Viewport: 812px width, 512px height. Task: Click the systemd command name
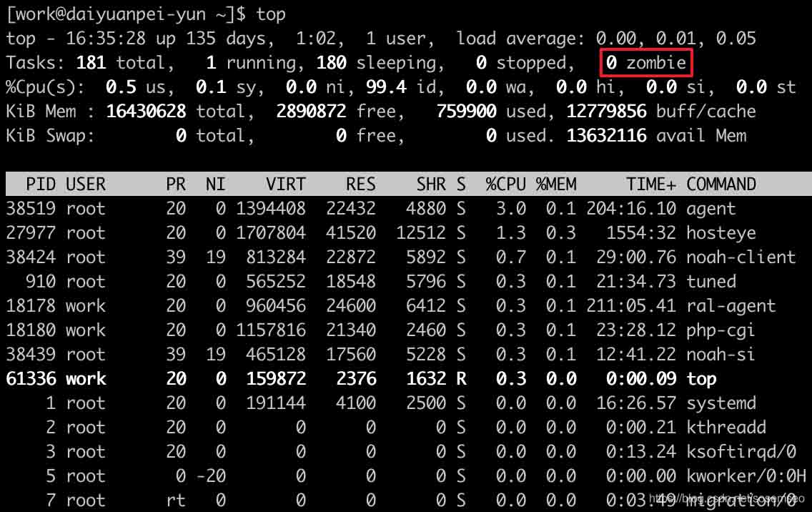coord(721,403)
